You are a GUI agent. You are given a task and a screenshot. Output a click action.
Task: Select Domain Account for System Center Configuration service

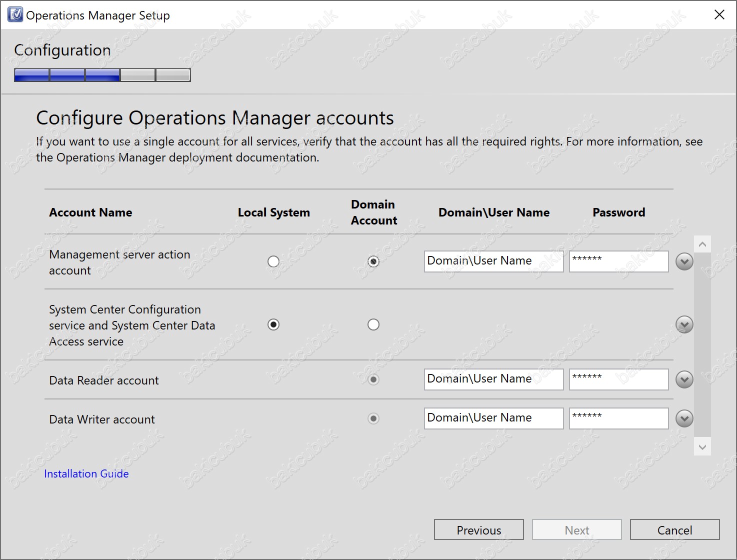pos(373,324)
